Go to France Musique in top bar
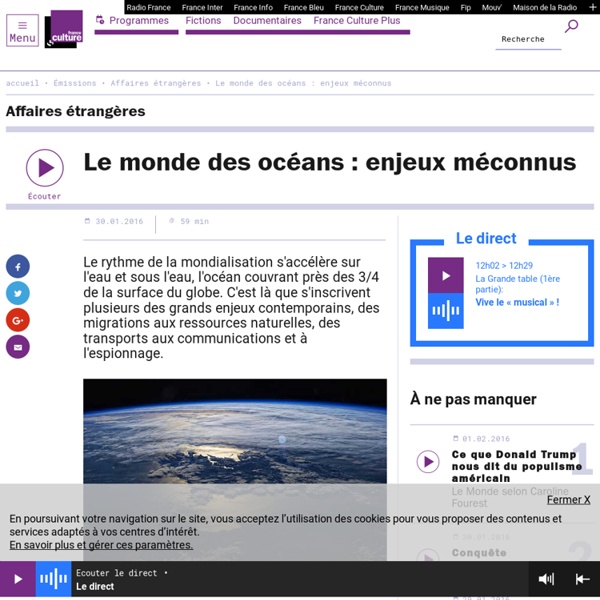The height and width of the screenshot is (600, 600). [422, 7]
